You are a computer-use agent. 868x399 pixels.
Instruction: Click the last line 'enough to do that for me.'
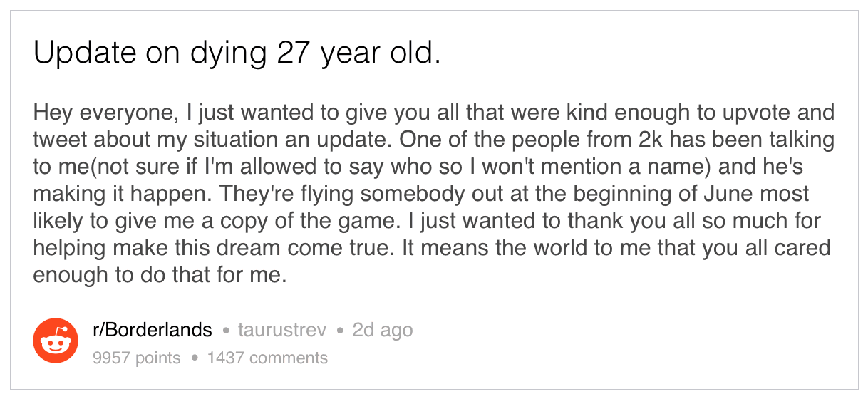160,276
